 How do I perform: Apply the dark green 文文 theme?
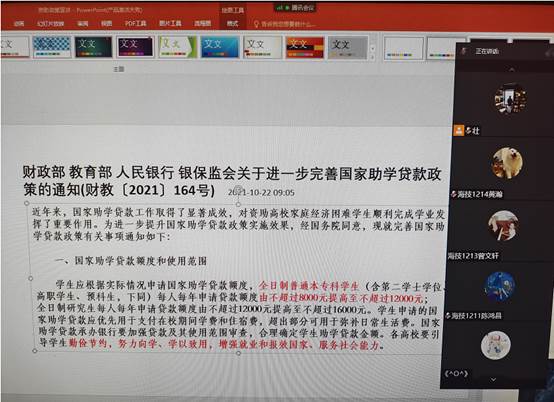[x=93, y=47]
